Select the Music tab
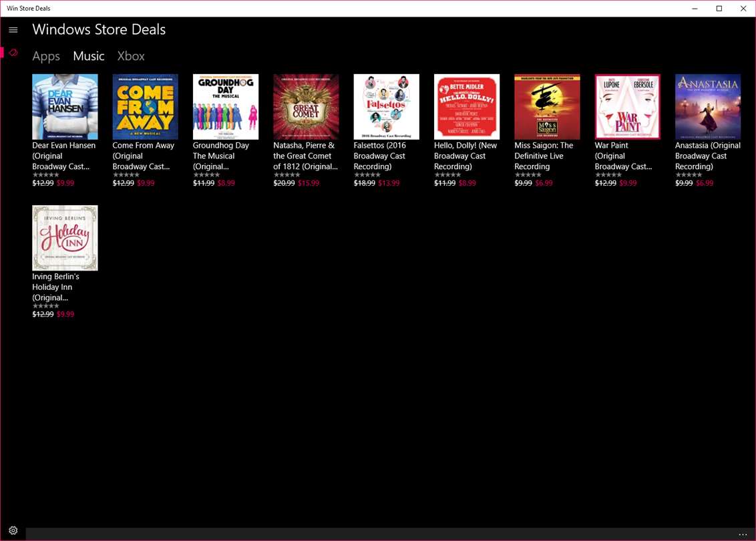The height and width of the screenshot is (541, 756). click(x=89, y=56)
